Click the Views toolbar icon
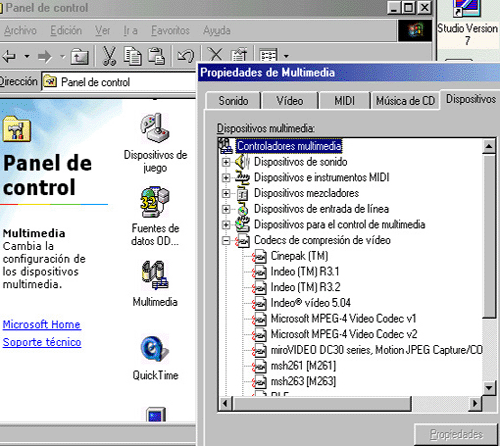This screenshot has height=446, width=500. 268,55
